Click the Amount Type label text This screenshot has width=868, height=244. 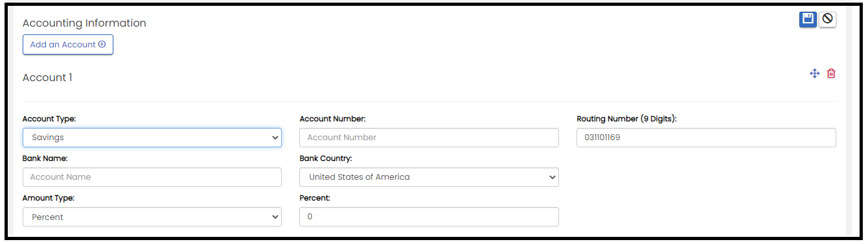(x=49, y=198)
